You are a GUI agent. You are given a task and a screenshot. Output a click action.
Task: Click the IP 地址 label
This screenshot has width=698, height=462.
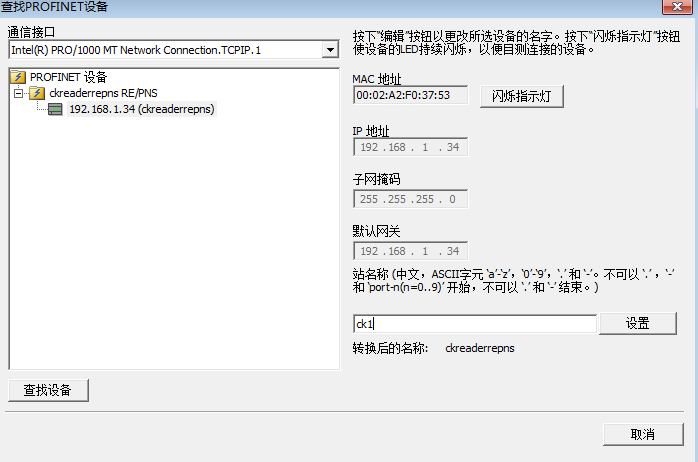(x=371, y=131)
